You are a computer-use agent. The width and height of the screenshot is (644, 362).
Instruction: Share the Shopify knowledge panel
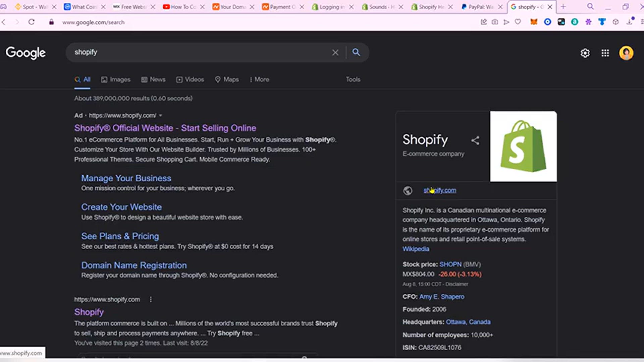tap(475, 140)
